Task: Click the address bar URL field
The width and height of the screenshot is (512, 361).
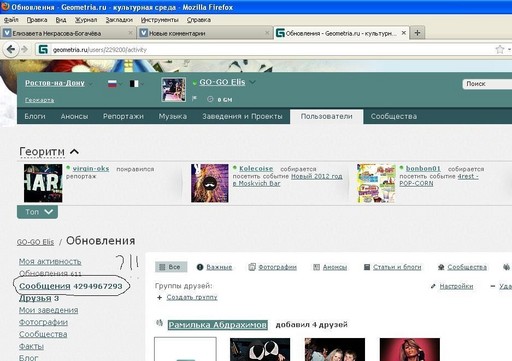Action: (267, 50)
